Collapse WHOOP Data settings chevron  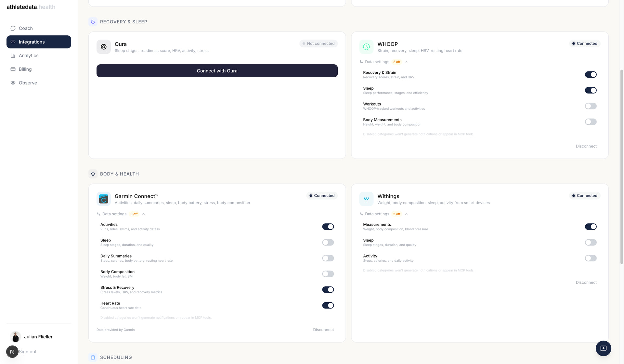click(406, 62)
